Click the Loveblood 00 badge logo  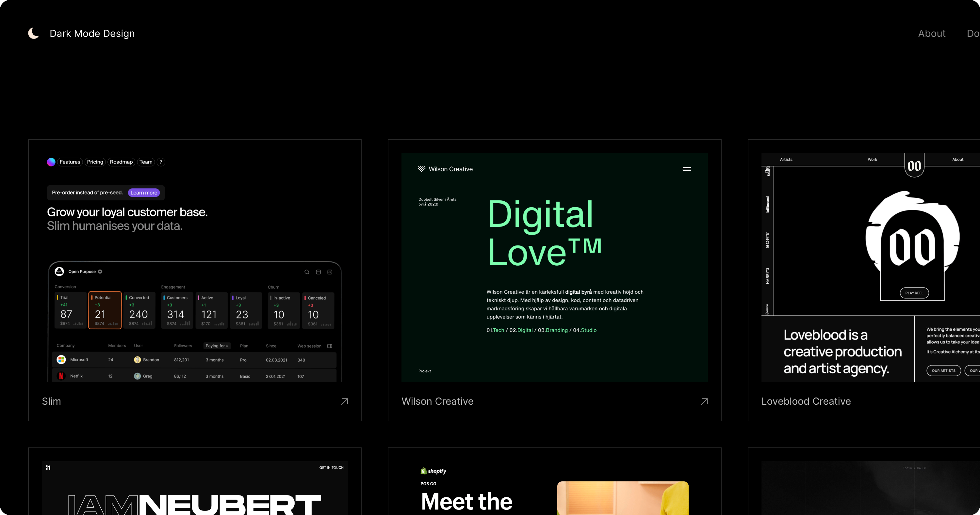pyautogui.click(x=914, y=165)
